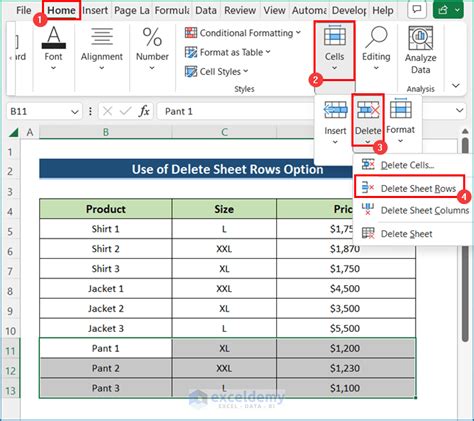Open the Format as Table dropdown
The image size is (474, 421).
pos(268,52)
